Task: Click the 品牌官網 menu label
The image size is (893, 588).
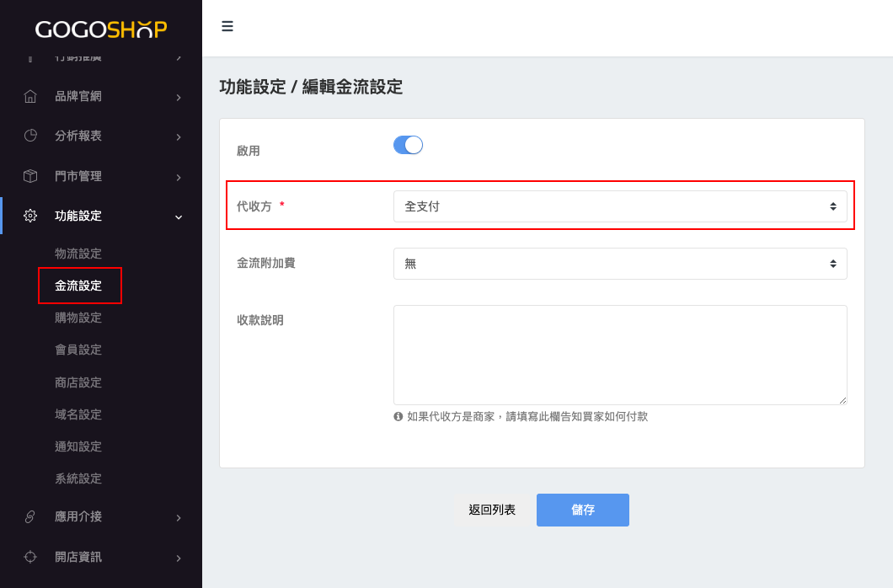Action: pyautogui.click(x=78, y=96)
